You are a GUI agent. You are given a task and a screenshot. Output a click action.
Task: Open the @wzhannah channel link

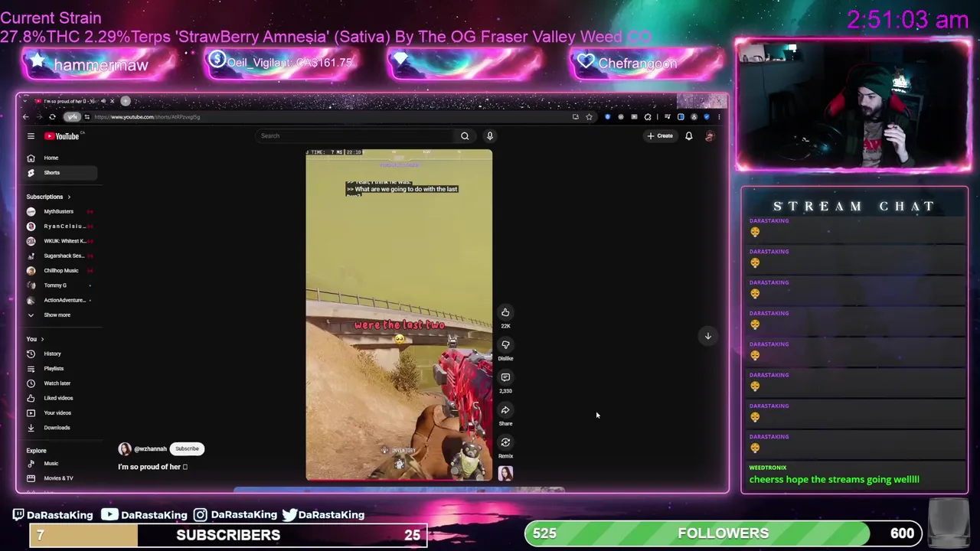click(150, 449)
